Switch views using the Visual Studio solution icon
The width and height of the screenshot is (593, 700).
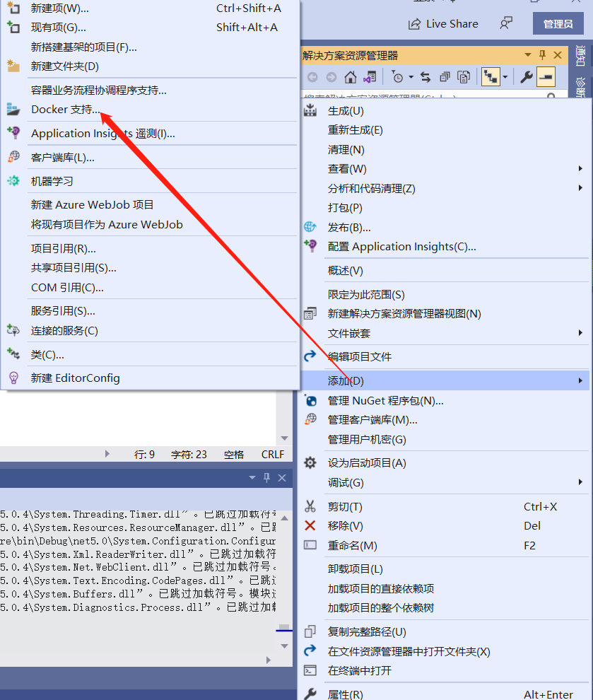coord(370,77)
